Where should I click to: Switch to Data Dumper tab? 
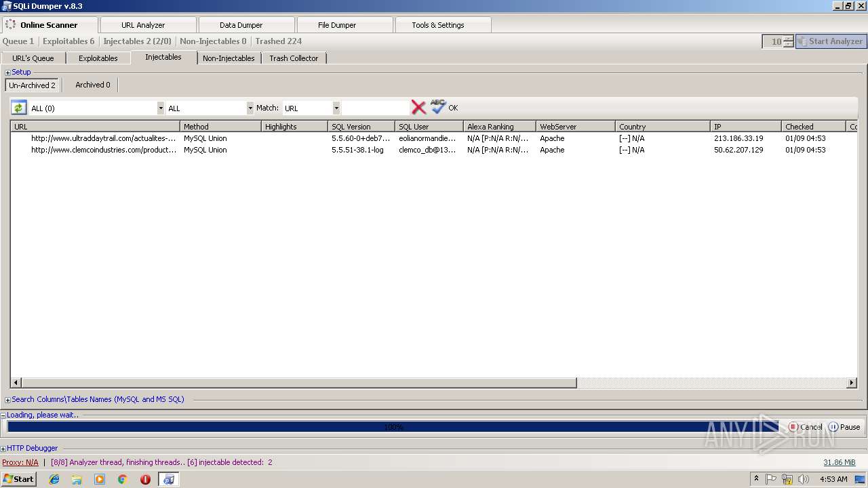[245, 25]
